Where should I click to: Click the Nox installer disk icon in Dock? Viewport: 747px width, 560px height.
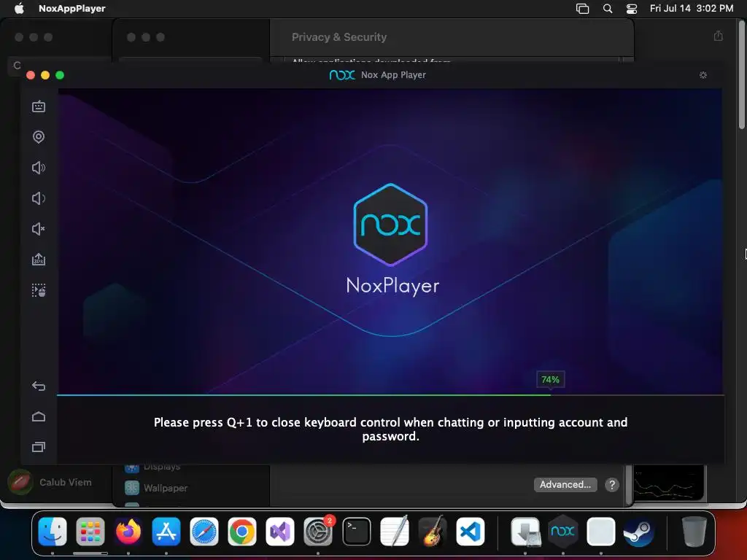coord(525,532)
